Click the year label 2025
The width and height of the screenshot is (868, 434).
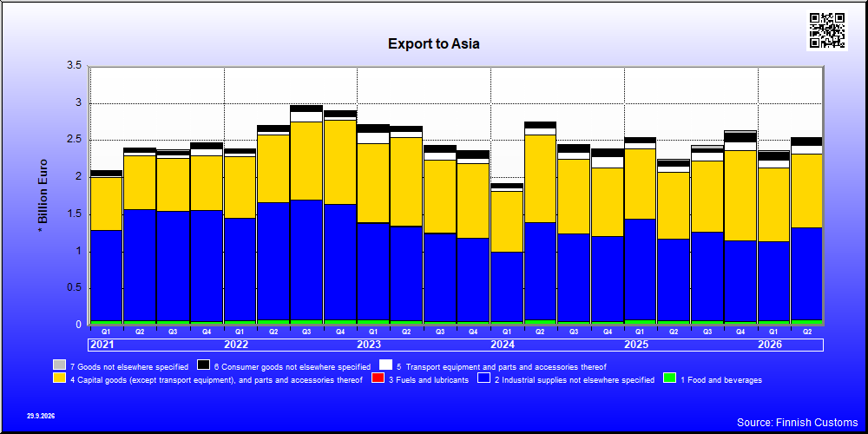(x=636, y=345)
